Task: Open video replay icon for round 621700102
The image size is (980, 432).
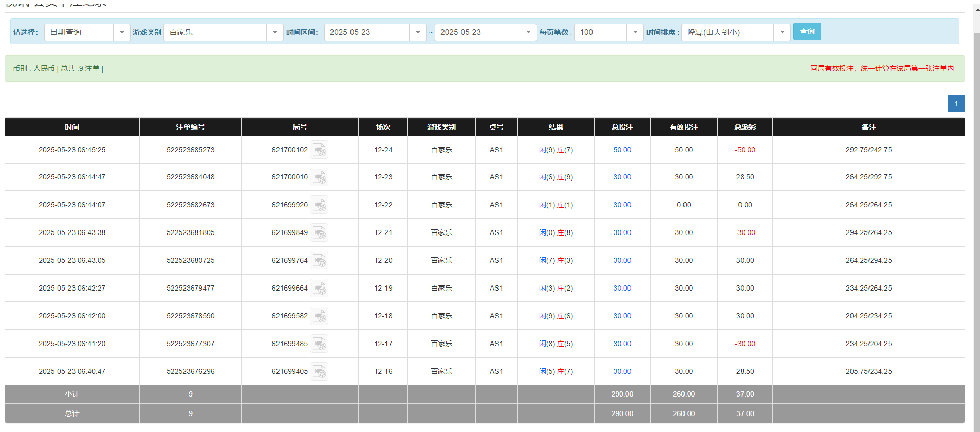Action: pos(319,150)
